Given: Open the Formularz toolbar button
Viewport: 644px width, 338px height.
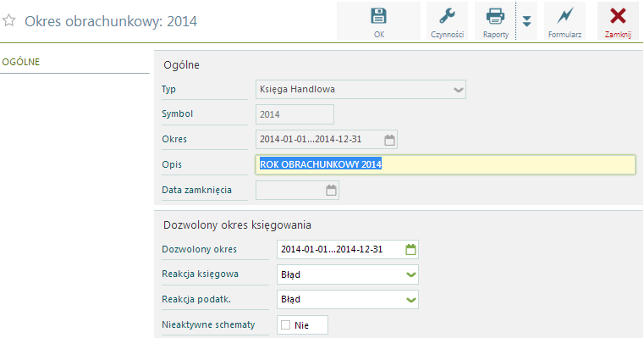Looking at the screenshot, I should click(564, 21).
